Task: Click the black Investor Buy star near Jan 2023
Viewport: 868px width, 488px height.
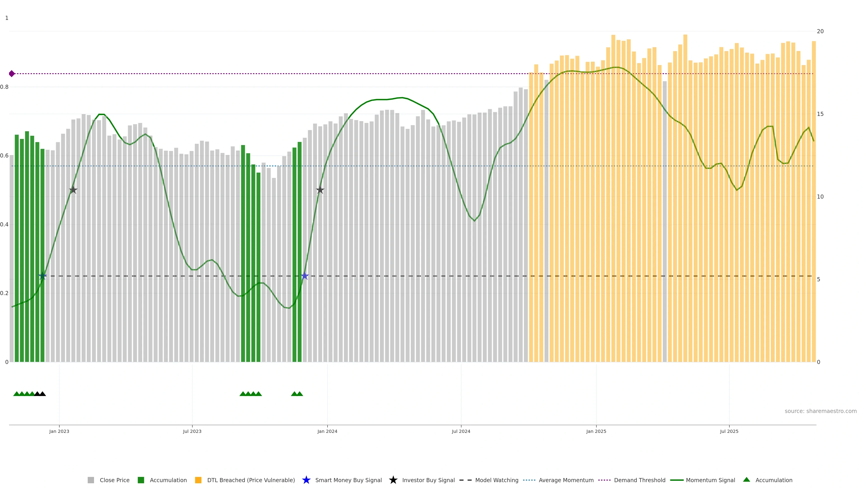Action: coord(73,190)
